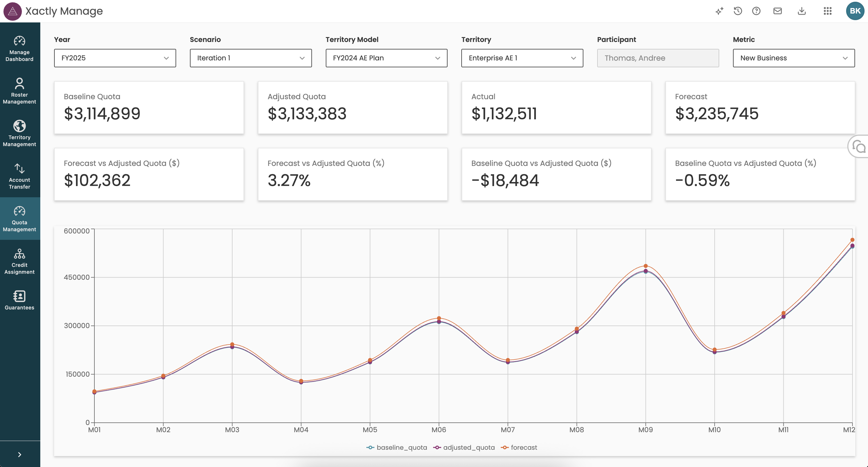Expand the Scenario dropdown Iteration 1
The height and width of the screenshot is (467, 868).
[251, 58]
